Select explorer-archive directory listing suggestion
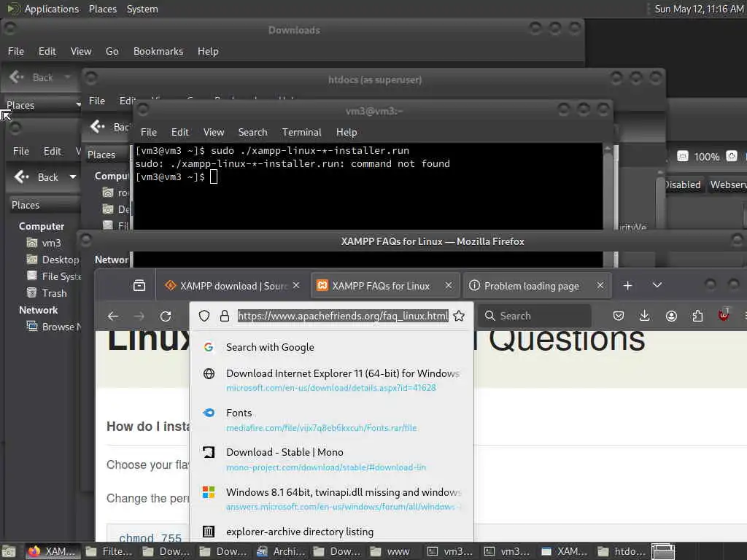Screen dimensions: 747x560 [x=331, y=532]
